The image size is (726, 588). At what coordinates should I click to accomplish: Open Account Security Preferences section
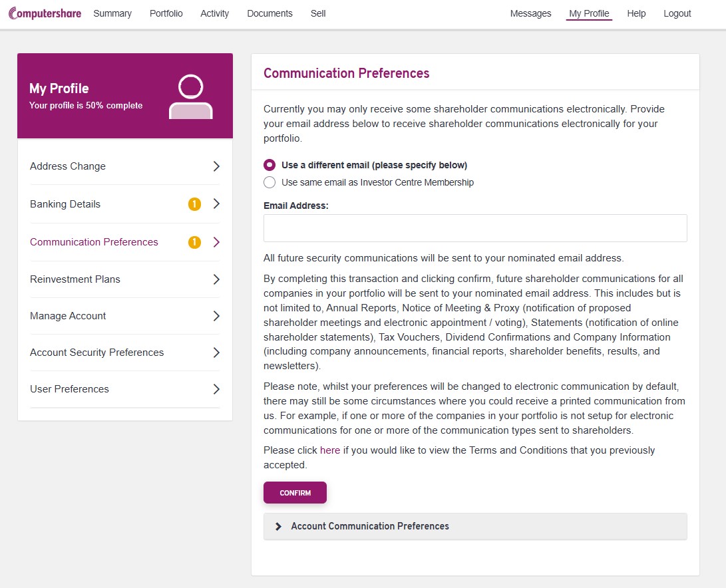[97, 353]
